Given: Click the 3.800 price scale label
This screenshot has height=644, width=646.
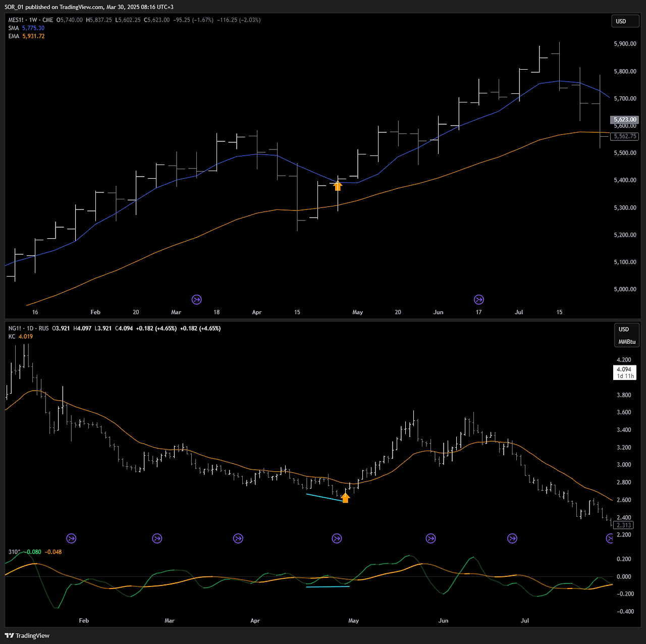Looking at the screenshot, I should click(x=624, y=395).
